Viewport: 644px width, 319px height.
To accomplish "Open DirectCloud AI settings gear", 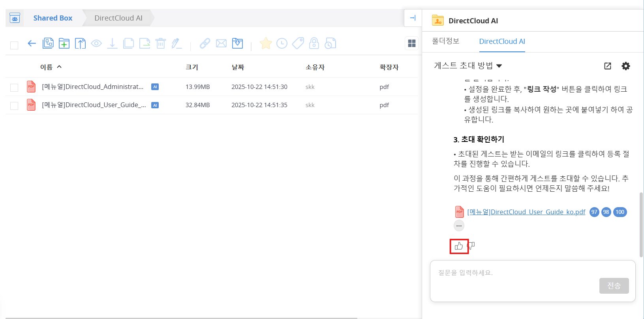I will (x=625, y=66).
